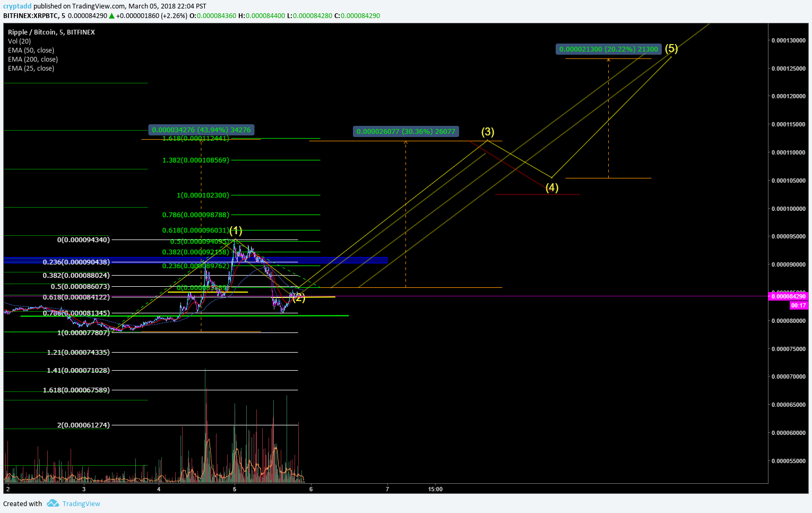812x513 pixels.
Task: Click the 0.000100000 price axis label
Action: click(x=788, y=209)
